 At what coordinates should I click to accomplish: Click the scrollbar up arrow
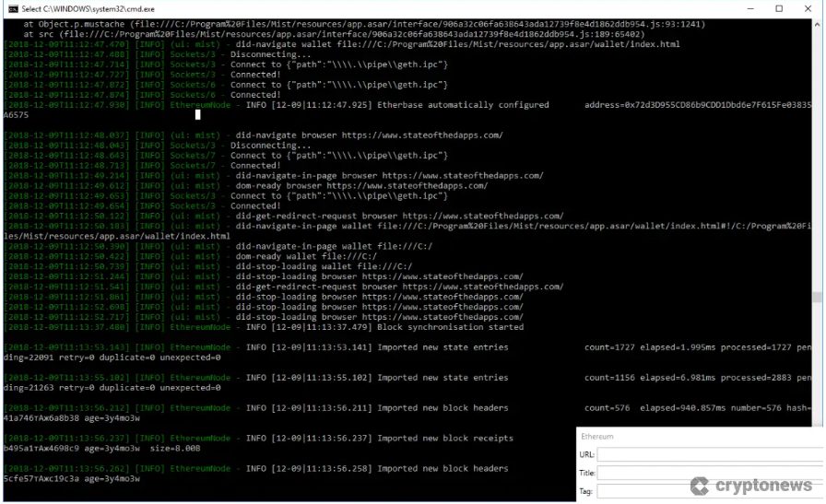coord(817,24)
